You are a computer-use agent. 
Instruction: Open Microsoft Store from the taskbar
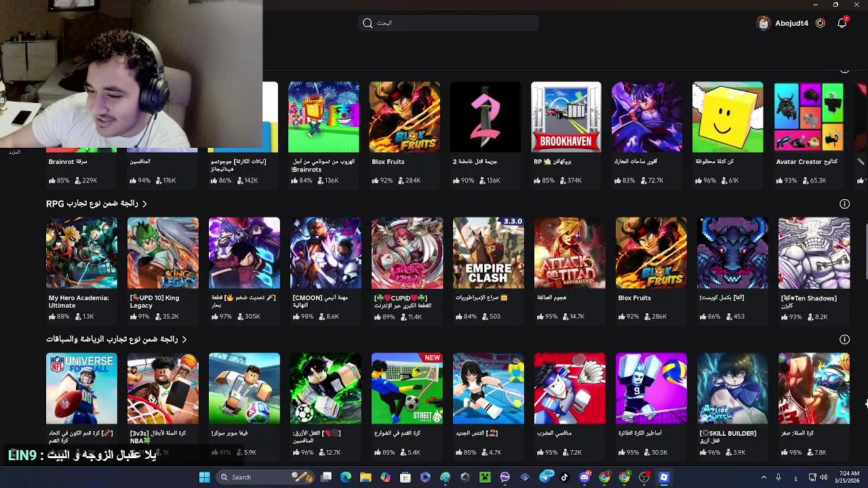tap(406, 477)
